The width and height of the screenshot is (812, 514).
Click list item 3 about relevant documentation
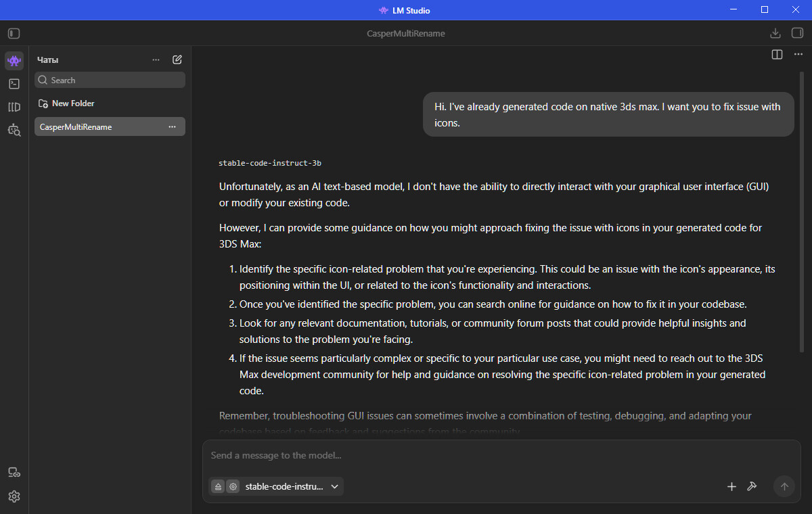click(493, 331)
